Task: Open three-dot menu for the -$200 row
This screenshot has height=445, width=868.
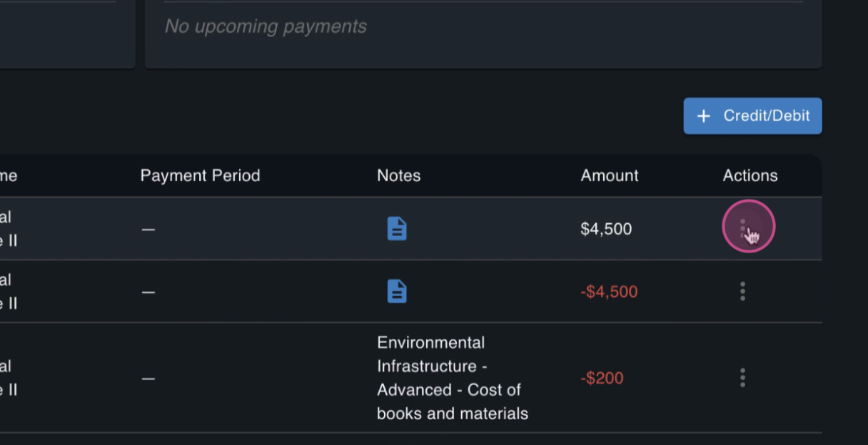Action: (x=743, y=378)
